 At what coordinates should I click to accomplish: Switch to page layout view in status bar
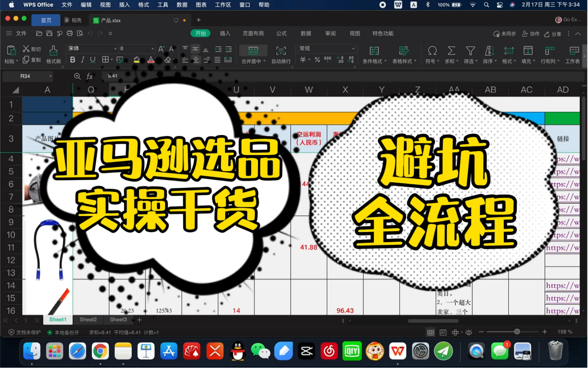443,332
